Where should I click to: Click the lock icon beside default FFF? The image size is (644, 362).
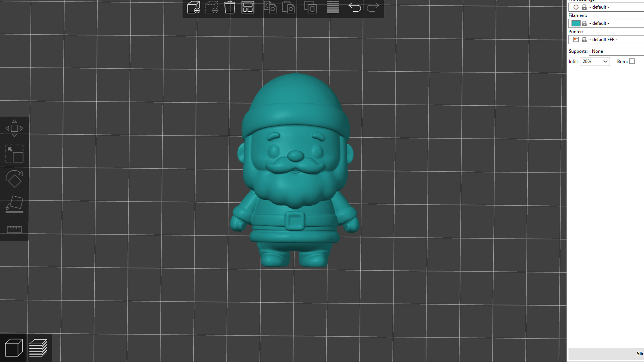(x=584, y=40)
